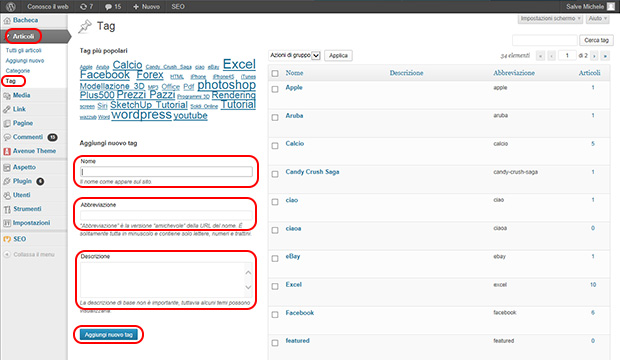Select all tags with header checkbox
Screen dimensions: 620x360
[x=275, y=73]
